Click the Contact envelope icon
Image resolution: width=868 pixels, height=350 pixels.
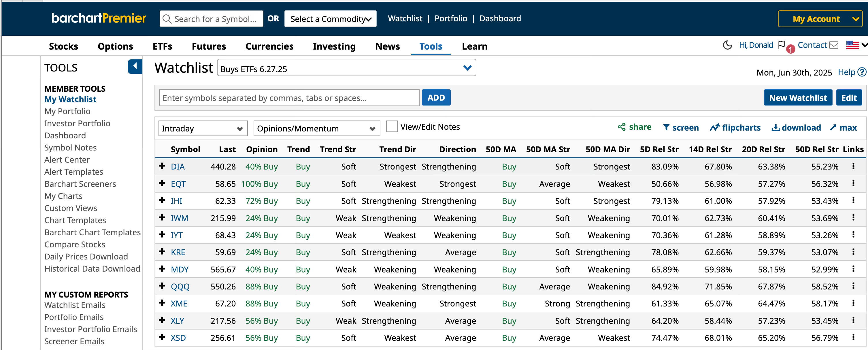834,45
